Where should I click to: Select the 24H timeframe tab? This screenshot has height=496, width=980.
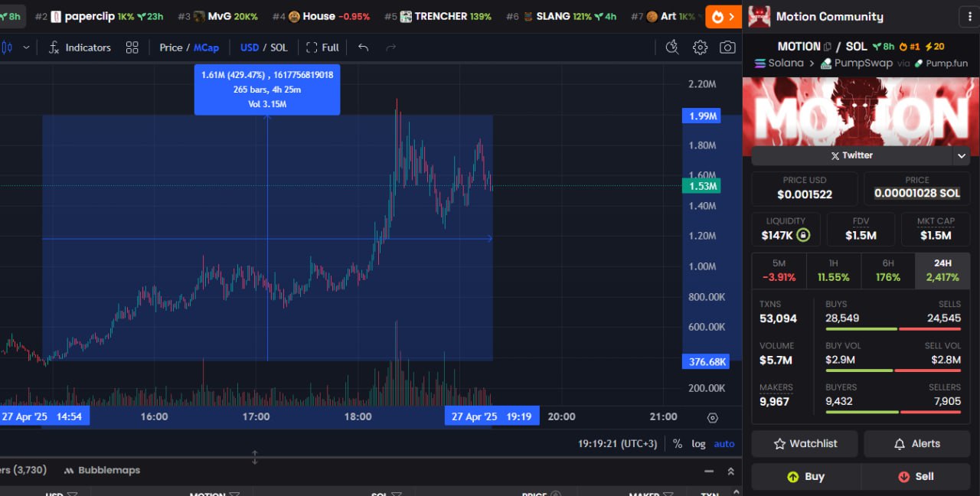(942, 270)
